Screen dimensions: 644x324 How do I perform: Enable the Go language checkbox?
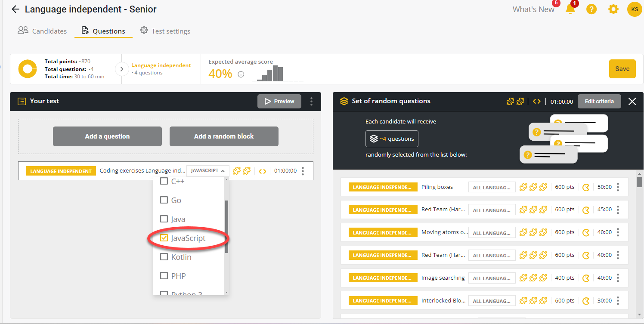pyautogui.click(x=164, y=200)
